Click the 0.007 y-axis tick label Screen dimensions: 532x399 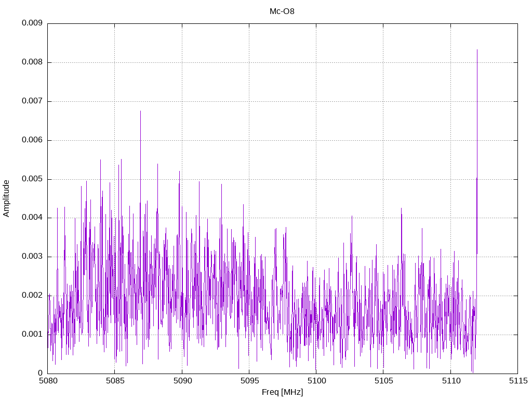(32, 101)
